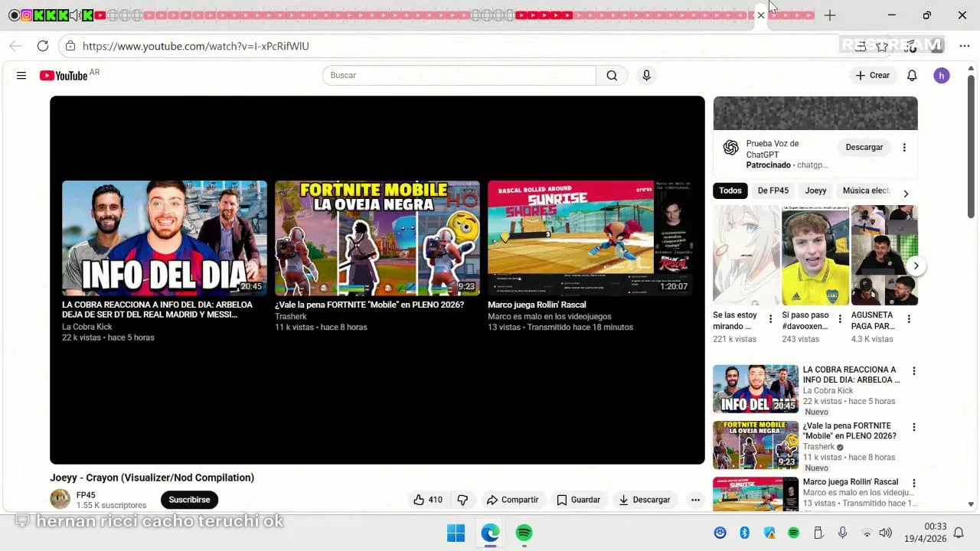980x551 pixels.
Task: Click the browser address bar URL
Action: 196,46
